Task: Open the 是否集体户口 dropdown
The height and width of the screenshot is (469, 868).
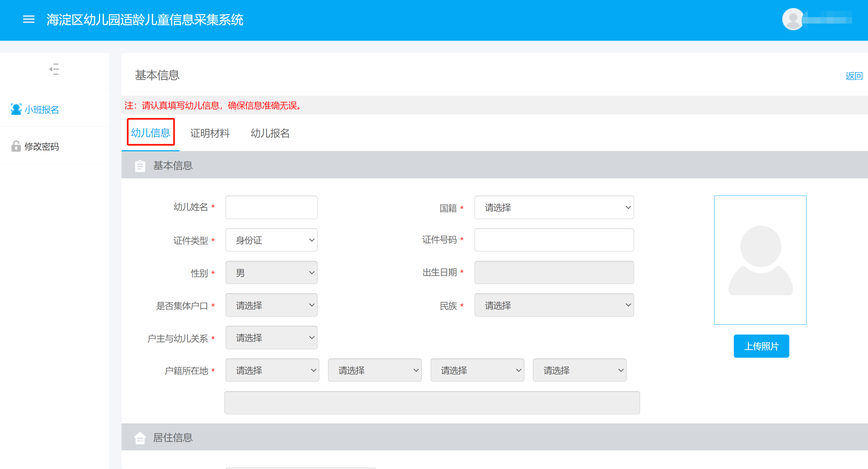Action: pyautogui.click(x=271, y=305)
